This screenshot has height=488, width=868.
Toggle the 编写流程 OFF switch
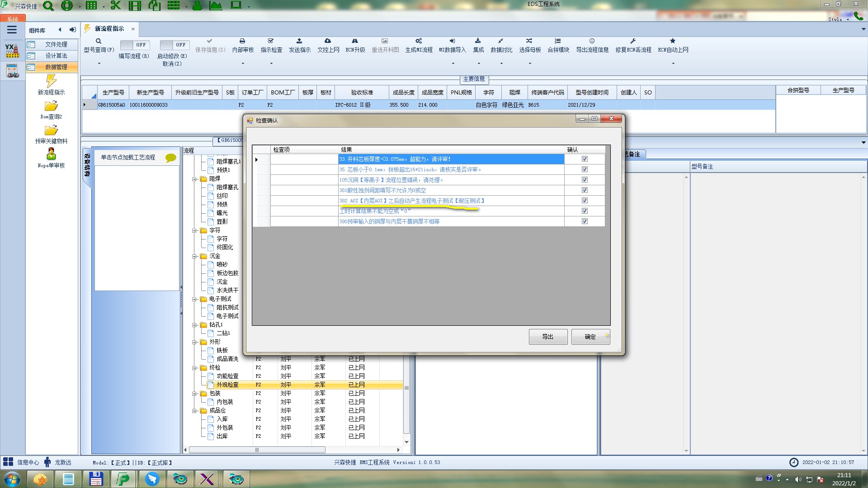[133, 45]
